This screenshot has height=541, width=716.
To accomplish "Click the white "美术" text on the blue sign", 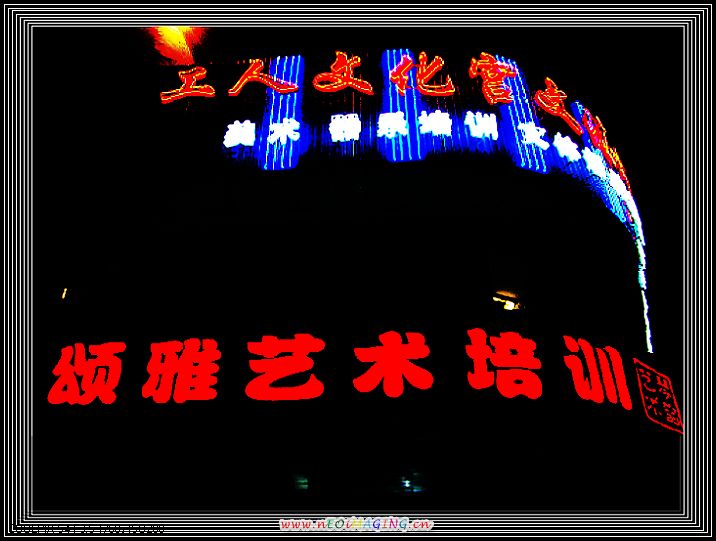I will pyautogui.click(x=262, y=133).
